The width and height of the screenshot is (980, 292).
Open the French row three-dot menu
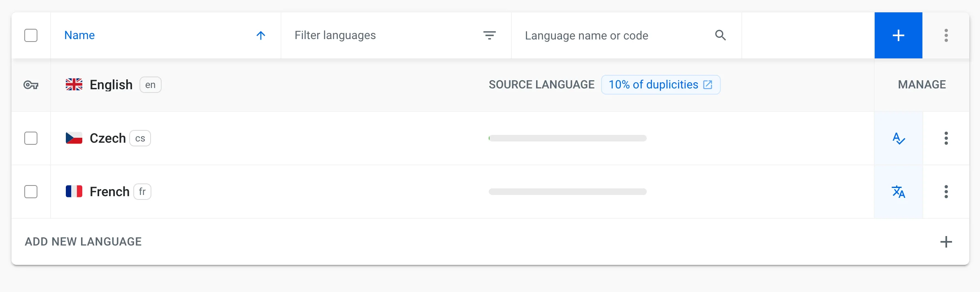946,192
